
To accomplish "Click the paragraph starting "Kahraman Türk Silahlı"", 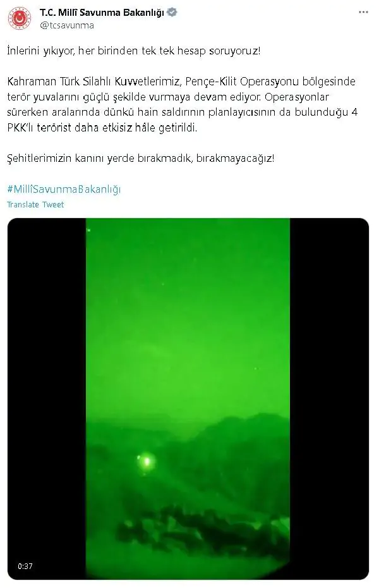I will tap(182, 104).
